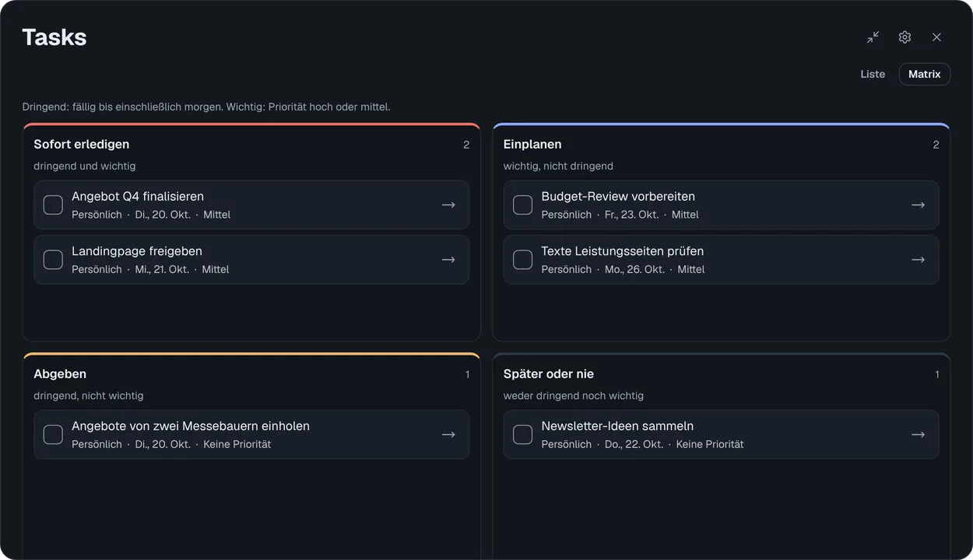The width and height of the screenshot is (973, 560).
Task: Open Tasks settings via the gear icon
Action: pos(905,37)
